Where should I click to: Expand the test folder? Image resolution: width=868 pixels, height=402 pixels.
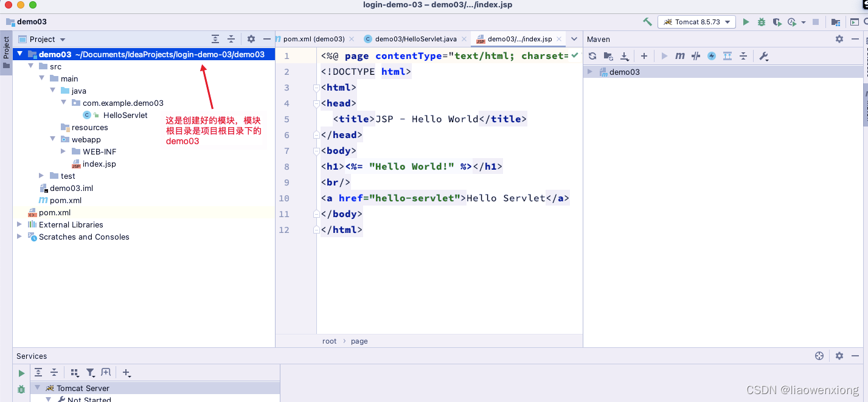point(41,176)
